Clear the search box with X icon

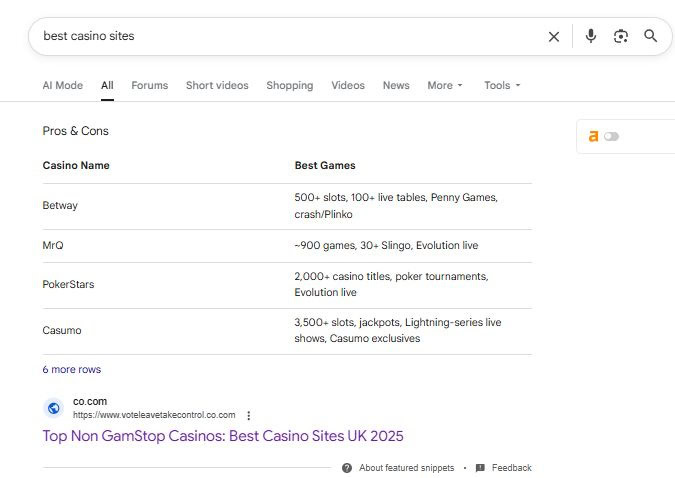pyautogui.click(x=554, y=37)
